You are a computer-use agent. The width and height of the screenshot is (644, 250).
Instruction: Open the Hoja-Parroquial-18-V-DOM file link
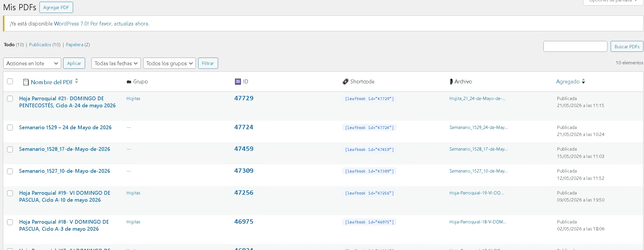pyautogui.click(x=478, y=222)
